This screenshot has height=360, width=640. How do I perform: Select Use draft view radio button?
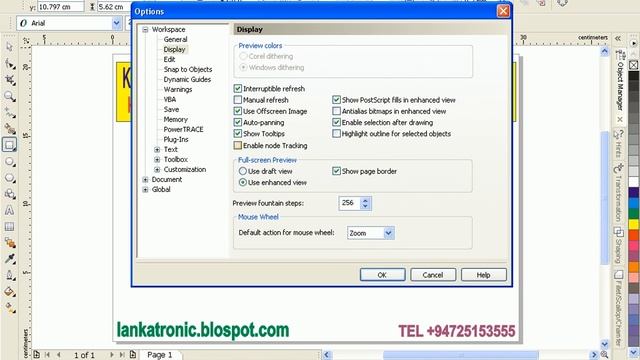tap(243, 171)
